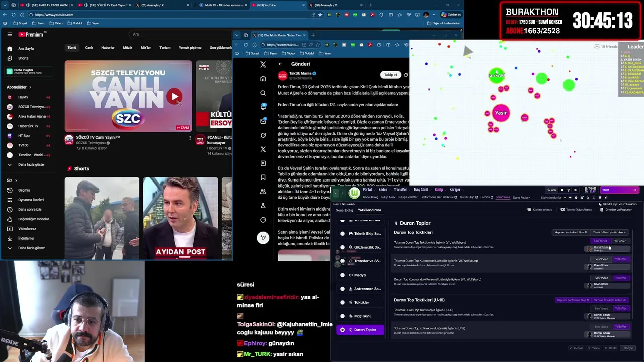The image size is (644, 362).
Task: Select the Antrenman So... responsibility option
Action: point(360,289)
